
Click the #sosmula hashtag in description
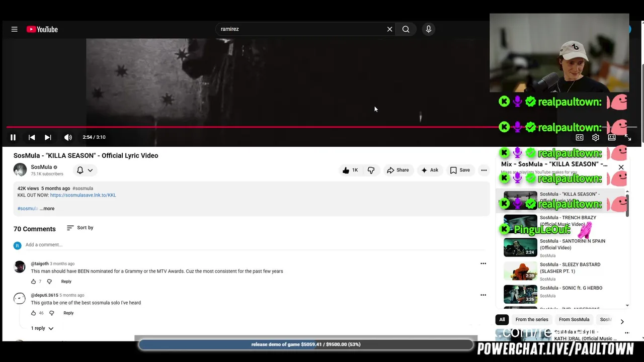pyautogui.click(x=28, y=209)
